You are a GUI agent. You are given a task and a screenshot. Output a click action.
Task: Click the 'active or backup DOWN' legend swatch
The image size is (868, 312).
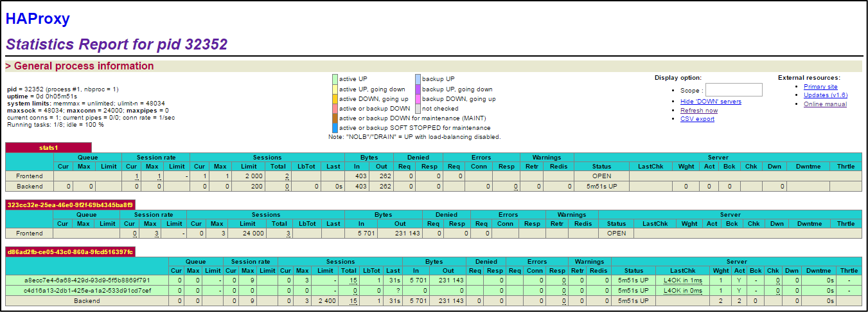(335, 109)
